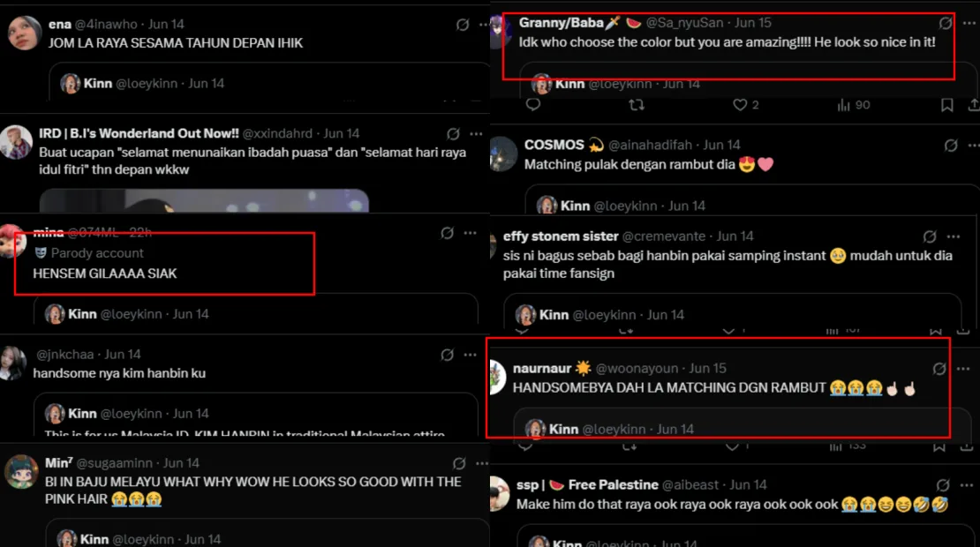Image resolution: width=980 pixels, height=547 pixels.
Task: Open the image preview in IRD's tweet
Action: [204, 200]
